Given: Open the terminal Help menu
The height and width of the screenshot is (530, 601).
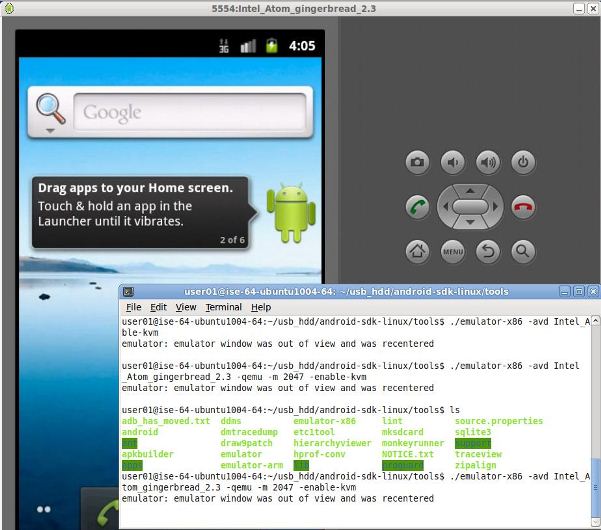Looking at the screenshot, I should click(x=261, y=307).
